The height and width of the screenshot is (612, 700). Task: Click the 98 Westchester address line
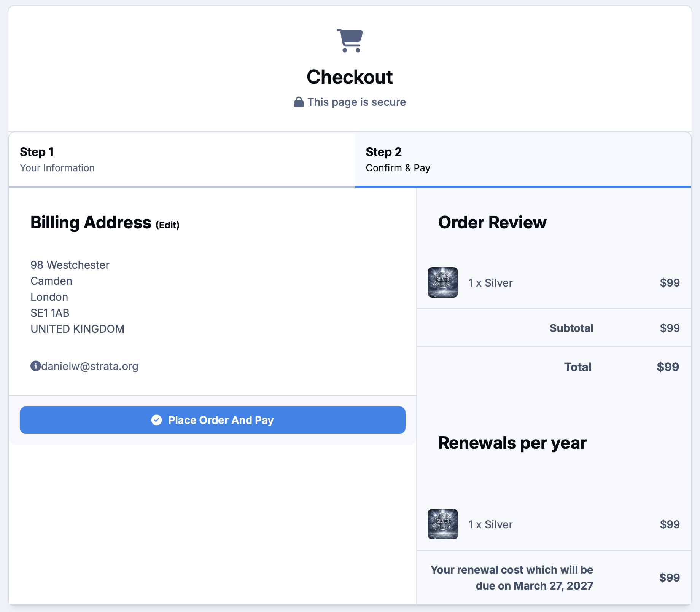tap(70, 265)
